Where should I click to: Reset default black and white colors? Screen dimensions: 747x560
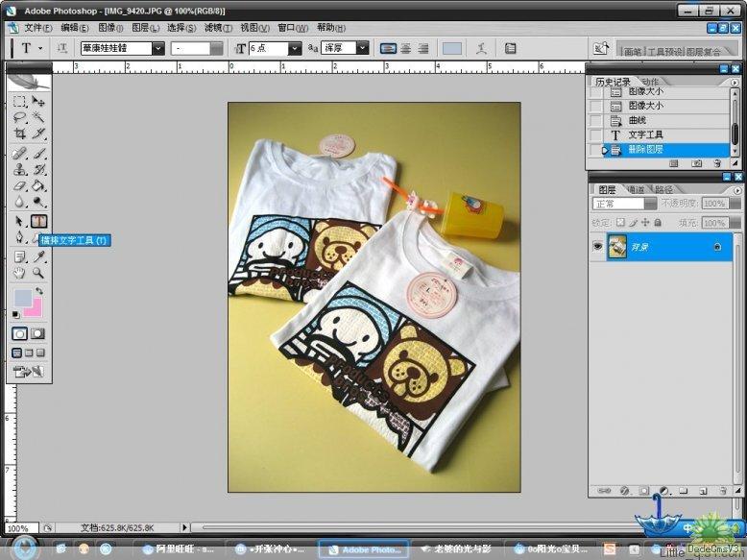[15, 314]
